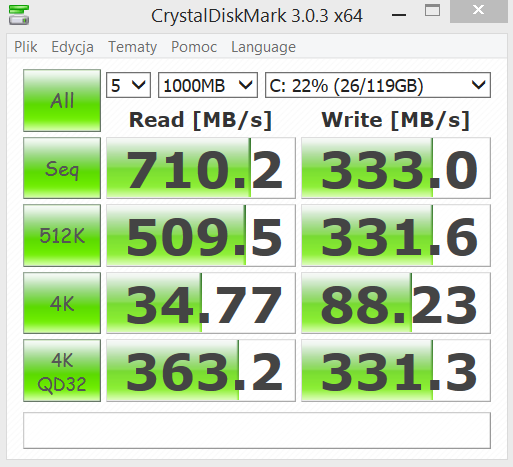Click the empty comment field at bottom
Image resolution: width=513 pixels, height=467 pixels.
257,430
